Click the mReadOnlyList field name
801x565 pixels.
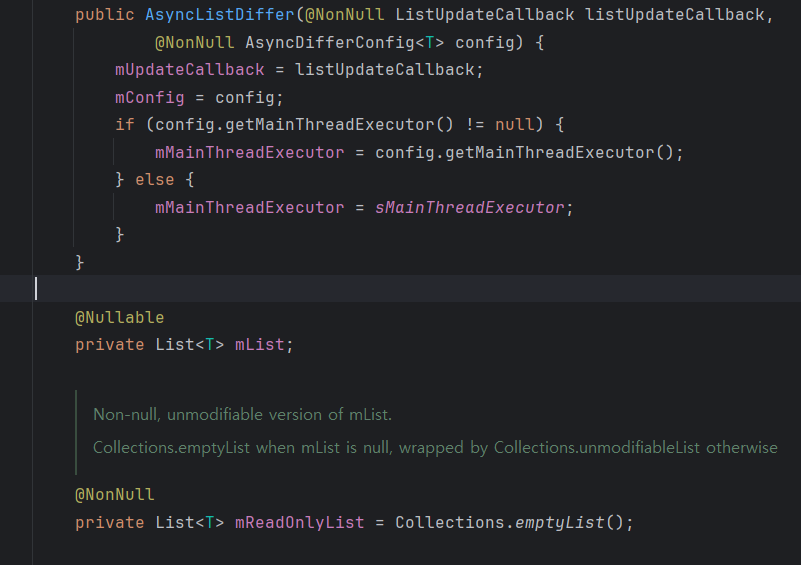coord(299,523)
